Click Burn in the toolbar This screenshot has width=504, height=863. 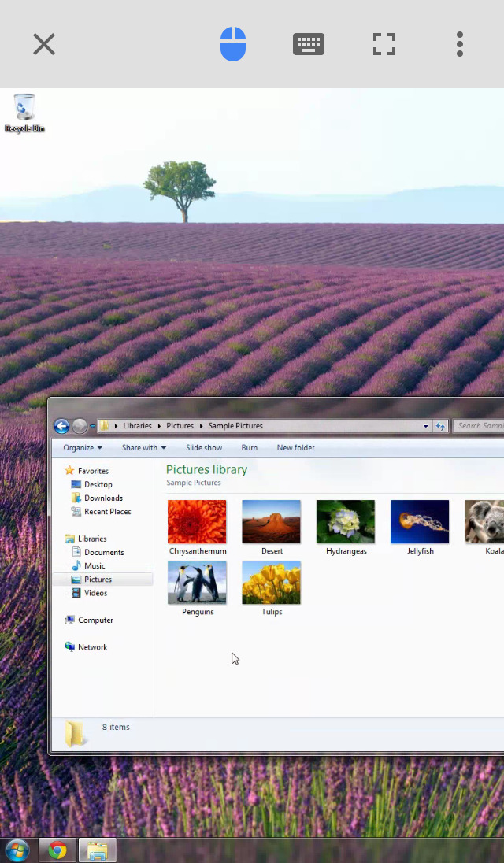click(x=249, y=448)
